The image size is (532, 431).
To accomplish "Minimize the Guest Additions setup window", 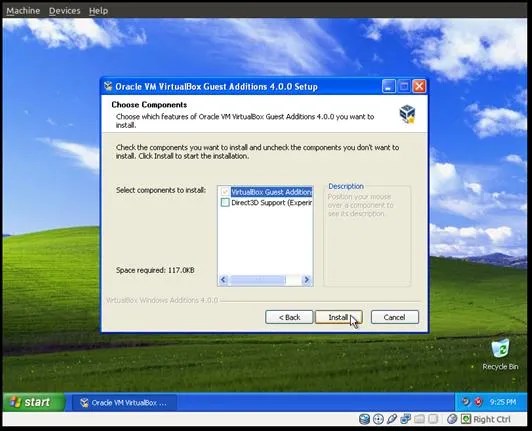I will pos(388,87).
